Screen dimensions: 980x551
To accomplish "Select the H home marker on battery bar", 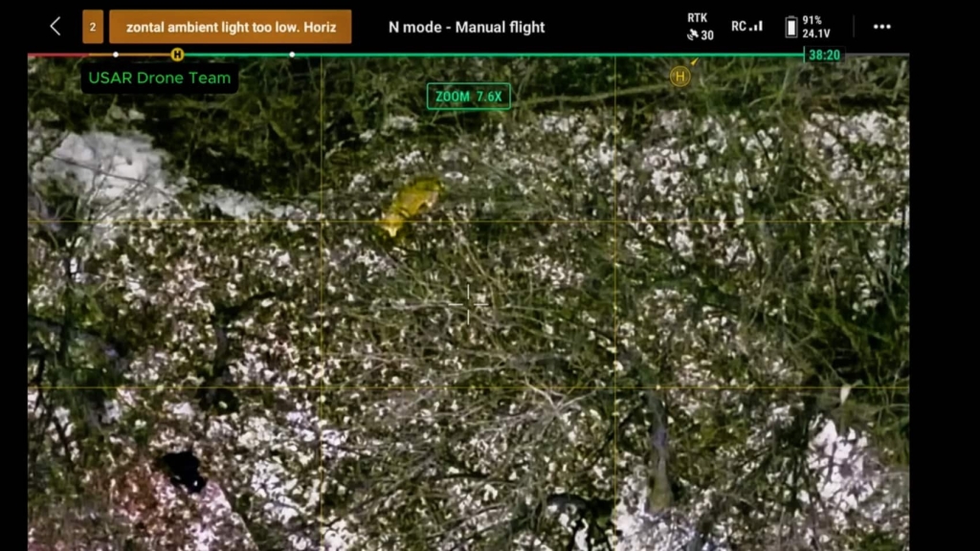I will [x=177, y=55].
